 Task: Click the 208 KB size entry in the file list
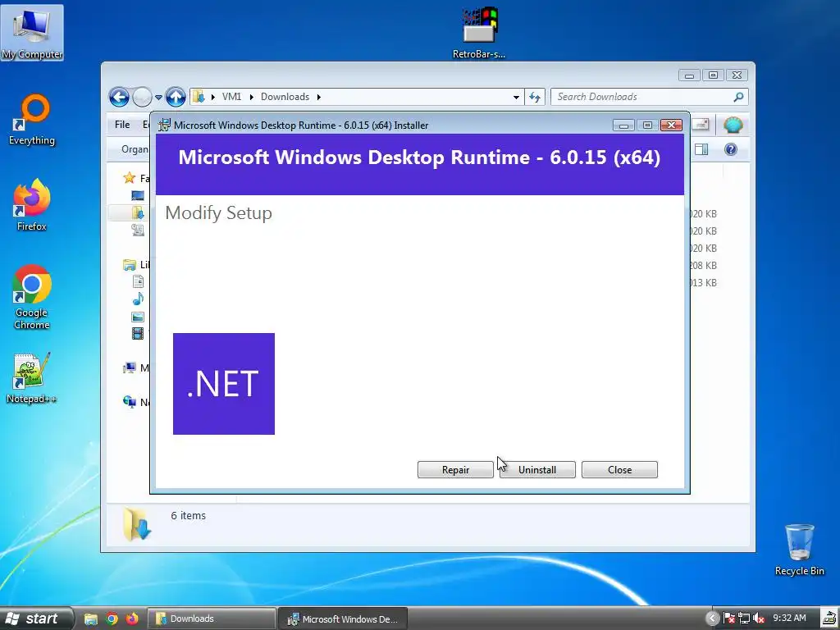(x=703, y=265)
